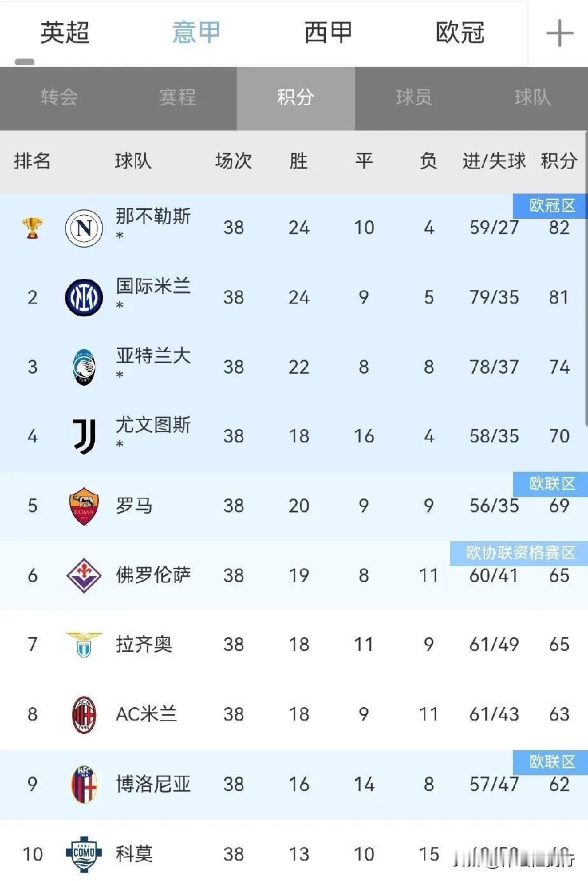
Task: Tap the champion trophy icon
Action: 32,228
